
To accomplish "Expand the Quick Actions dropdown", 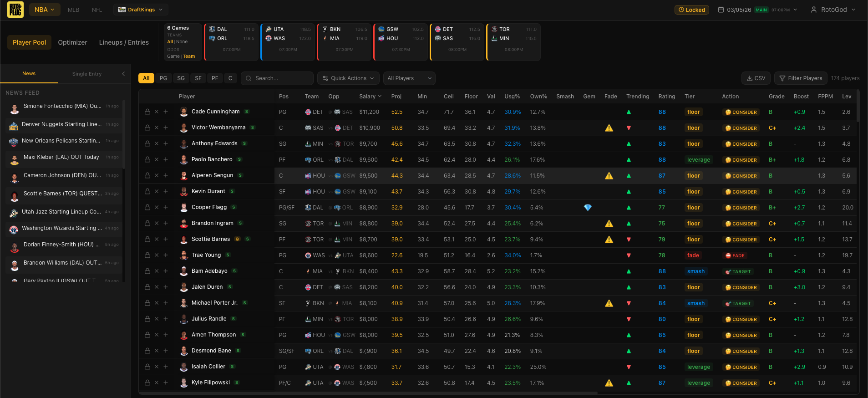I will coord(348,78).
